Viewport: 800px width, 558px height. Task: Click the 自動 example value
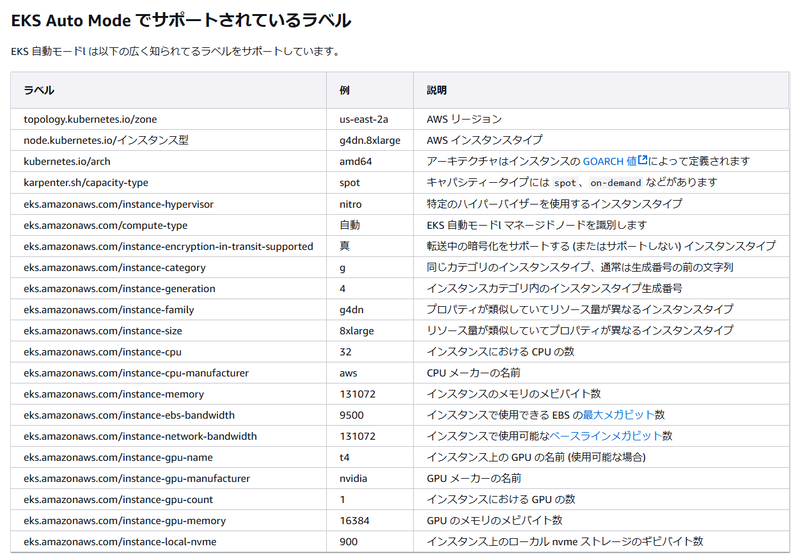[349, 225]
